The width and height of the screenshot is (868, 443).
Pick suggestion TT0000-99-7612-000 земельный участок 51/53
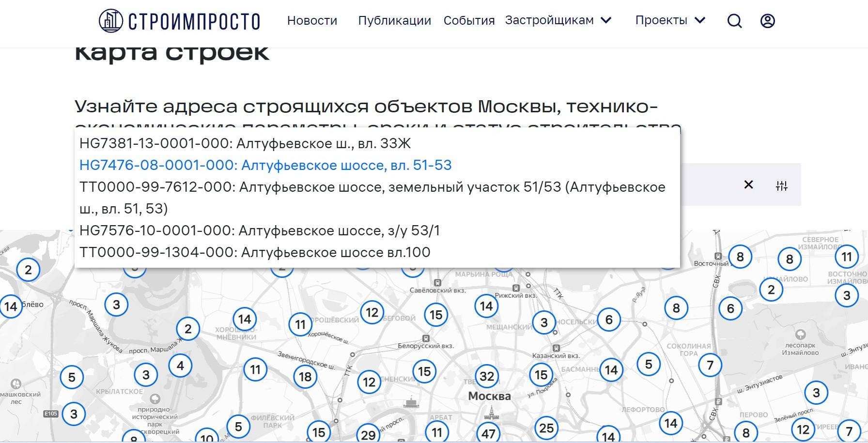tap(377, 198)
